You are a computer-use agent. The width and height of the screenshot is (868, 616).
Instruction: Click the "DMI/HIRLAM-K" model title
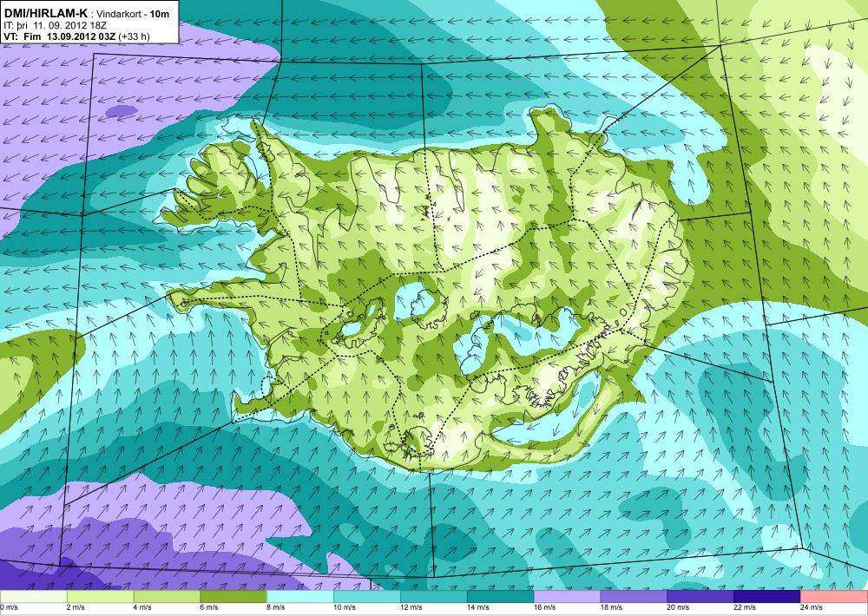tap(45, 14)
